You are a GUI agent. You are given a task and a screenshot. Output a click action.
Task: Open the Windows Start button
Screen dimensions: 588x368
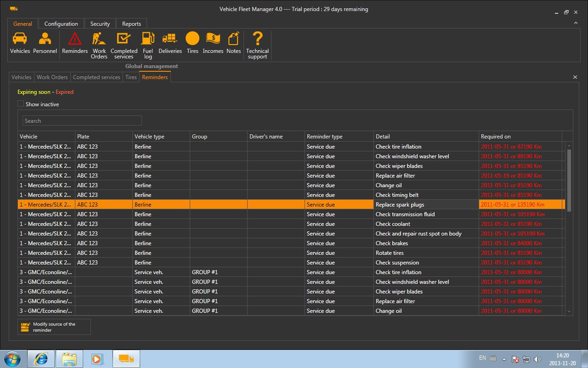[12, 359]
